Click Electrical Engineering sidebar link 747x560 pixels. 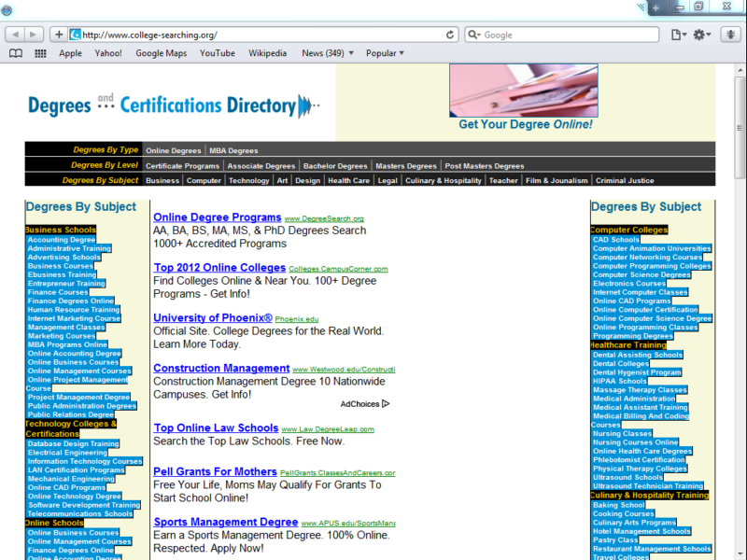pyautogui.click(x=67, y=453)
